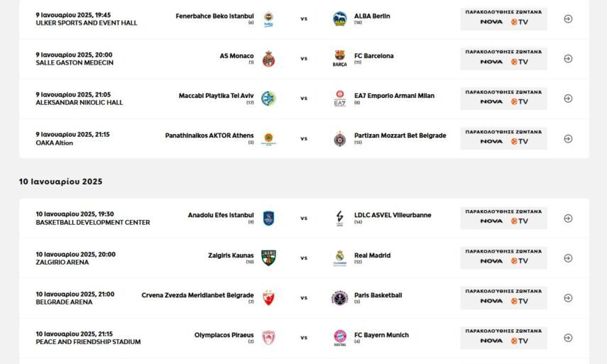The height and width of the screenshot is (364, 607).
Task: Watch Crvena Zvezda vs Paris live banner
Action: tap(503, 298)
